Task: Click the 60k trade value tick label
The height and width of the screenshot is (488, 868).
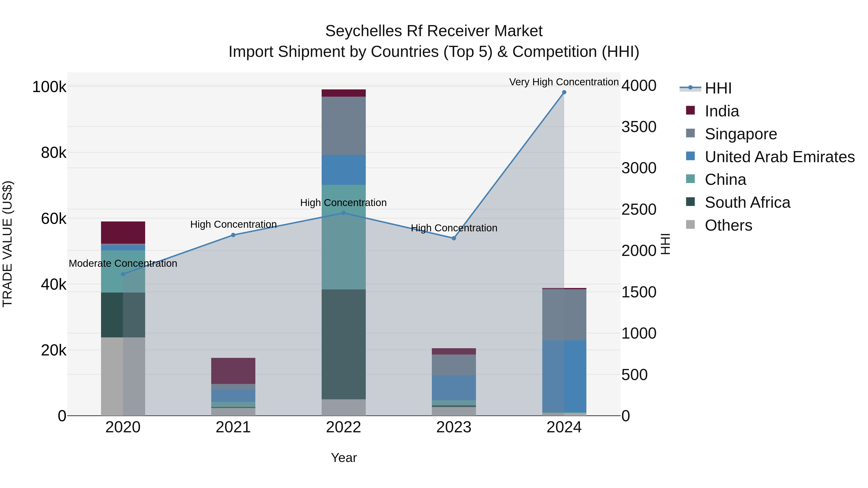Action: 54,219
